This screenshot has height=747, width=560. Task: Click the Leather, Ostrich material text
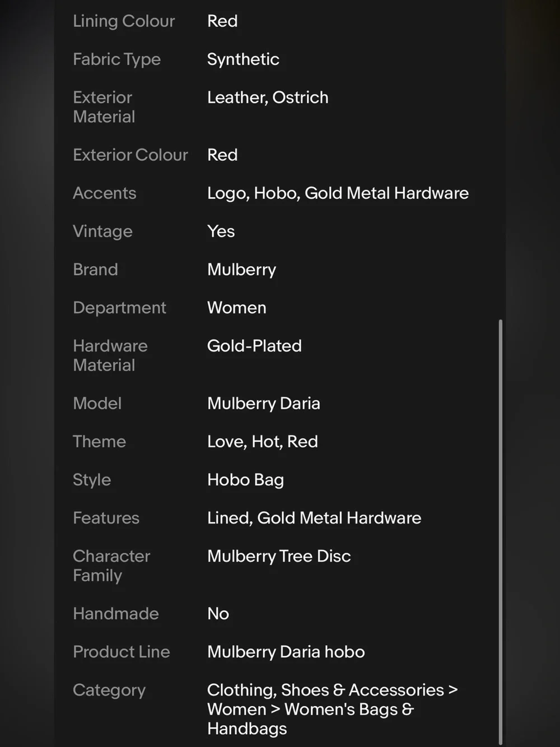(268, 98)
